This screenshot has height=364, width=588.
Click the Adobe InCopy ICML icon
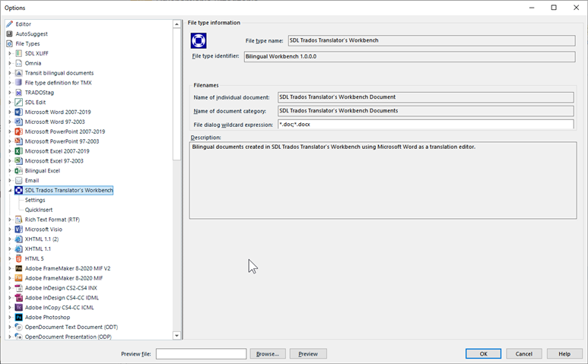(x=18, y=307)
